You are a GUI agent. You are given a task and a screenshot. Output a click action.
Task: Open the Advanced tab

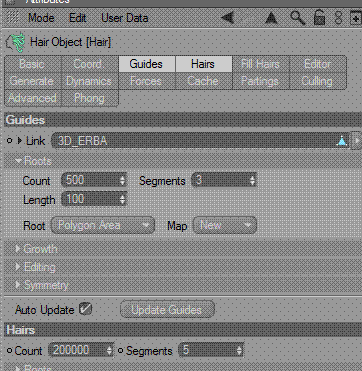pyautogui.click(x=33, y=98)
